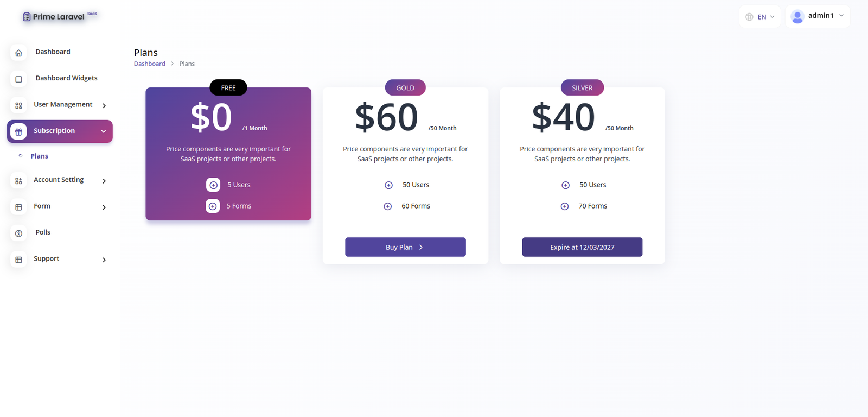Click the Subscription gift icon

18,131
